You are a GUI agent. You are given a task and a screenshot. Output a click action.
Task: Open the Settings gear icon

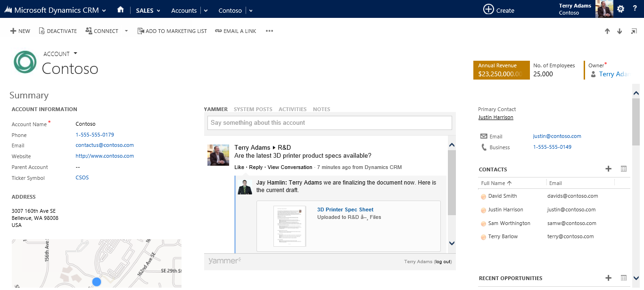(x=621, y=9)
